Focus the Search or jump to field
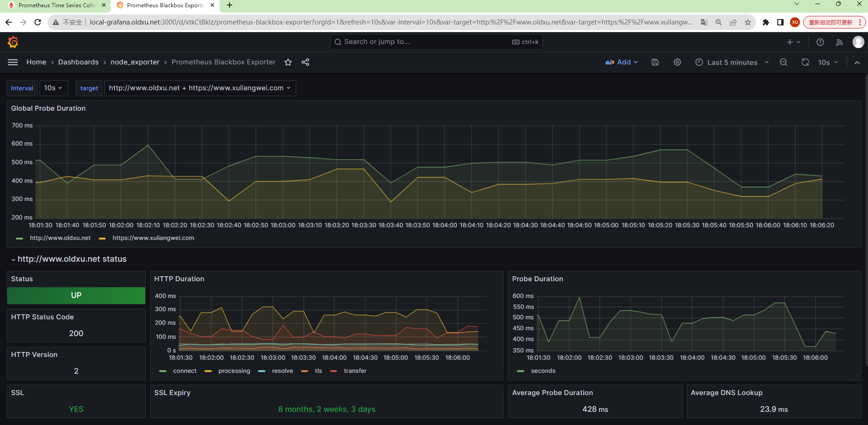Image resolution: width=868 pixels, height=425 pixels. tap(436, 42)
